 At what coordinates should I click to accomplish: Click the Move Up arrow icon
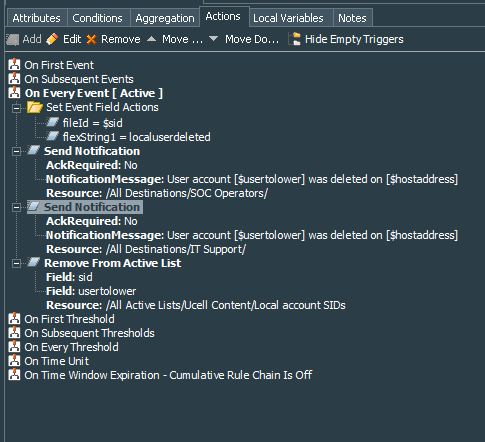click(151, 39)
